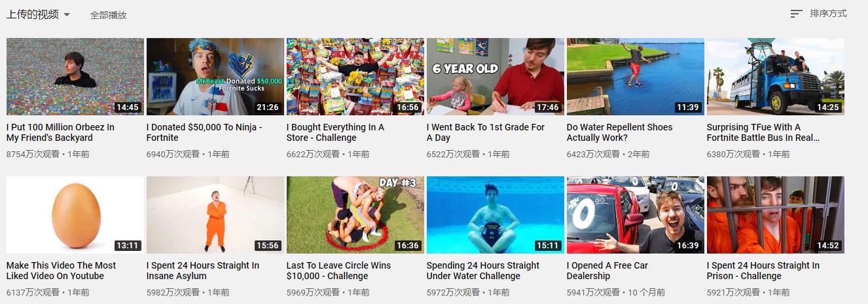This screenshot has height=304, width=868.
Task: Open the 6 Year Old first grade thumbnail
Action: click(x=496, y=77)
